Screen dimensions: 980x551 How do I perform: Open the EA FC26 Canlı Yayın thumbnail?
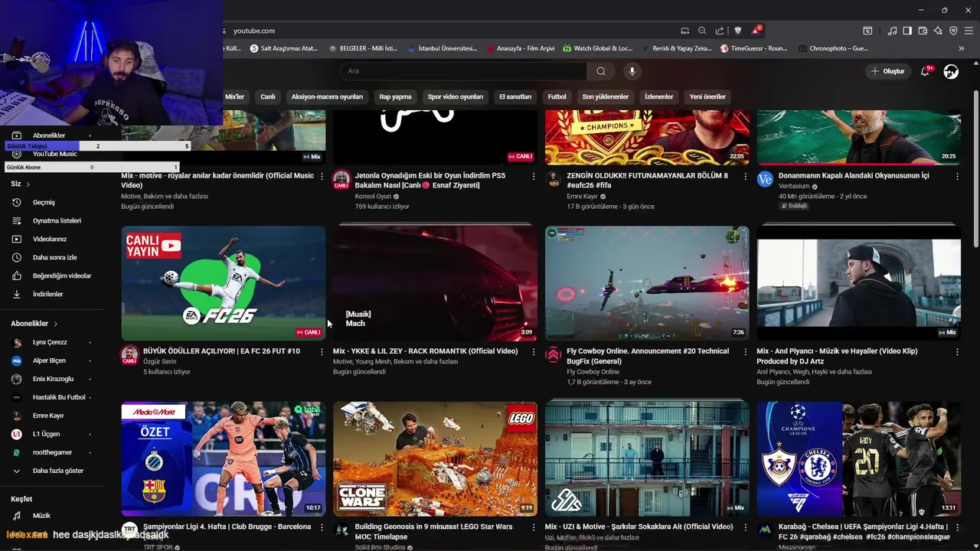pyautogui.click(x=224, y=283)
